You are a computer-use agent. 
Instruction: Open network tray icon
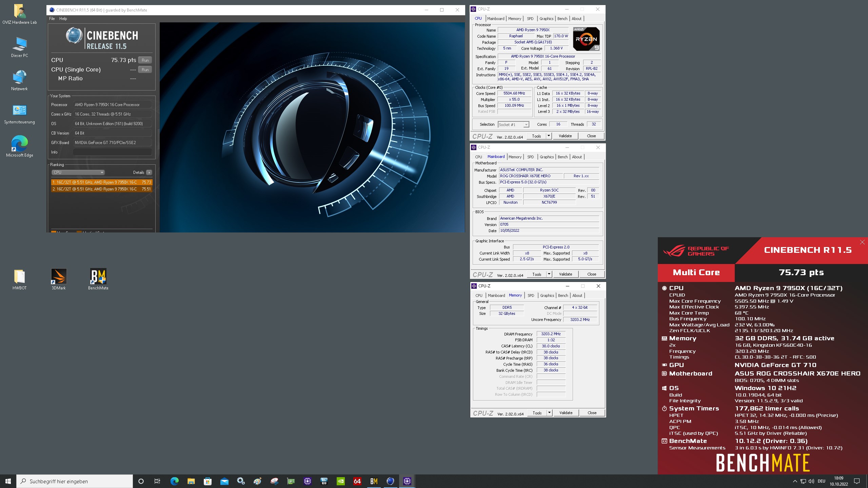tap(803, 481)
